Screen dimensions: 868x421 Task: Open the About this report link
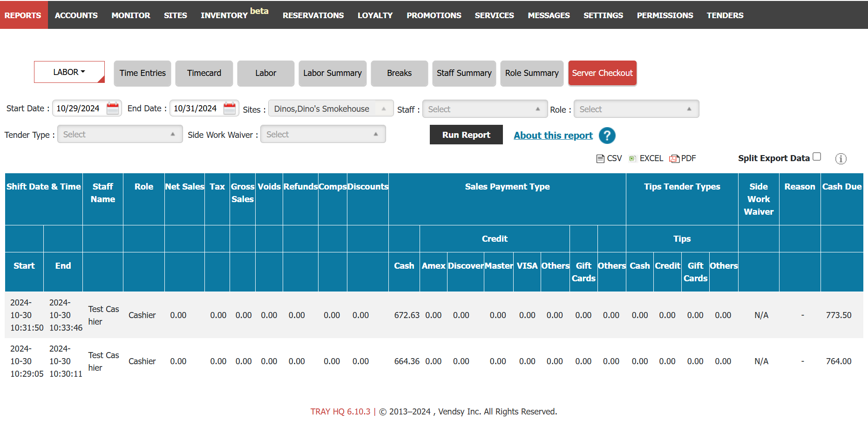(x=553, y=136)
